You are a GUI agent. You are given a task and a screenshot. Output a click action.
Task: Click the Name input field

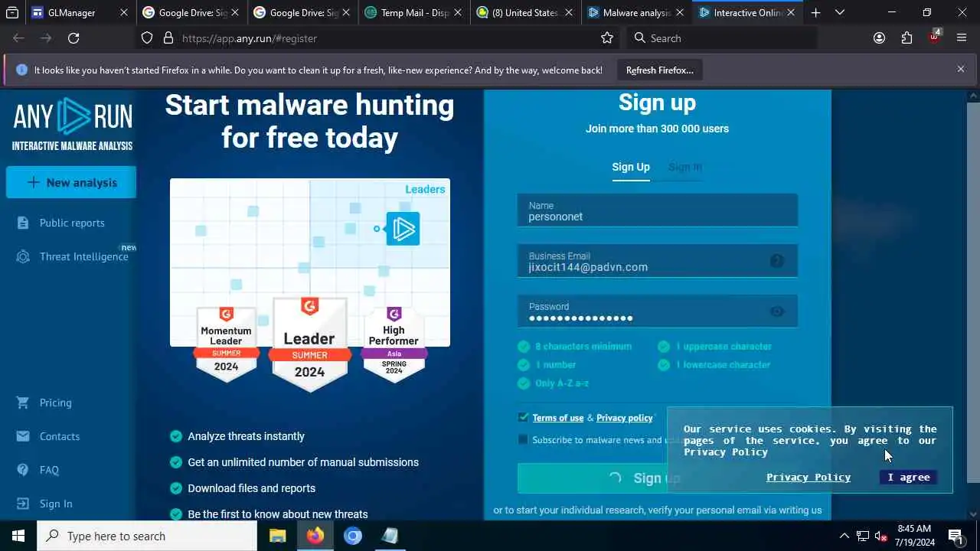click(x=657, y=210)
